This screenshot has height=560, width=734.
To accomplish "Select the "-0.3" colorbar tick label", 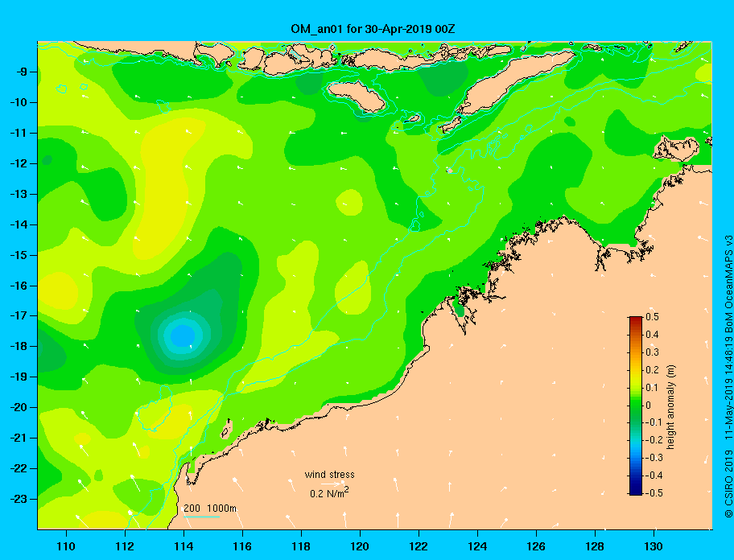I will click(x=654, y=458).
